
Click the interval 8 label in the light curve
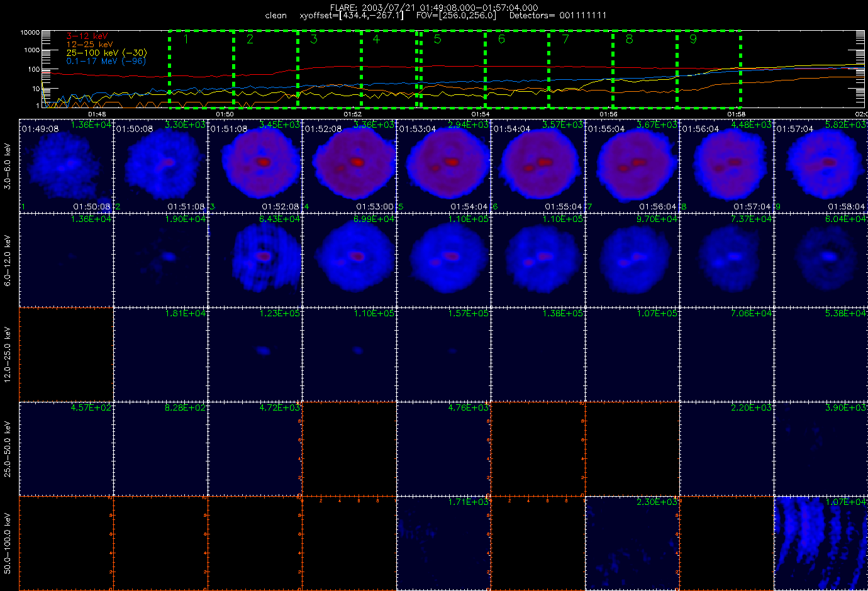pos(629,40)
